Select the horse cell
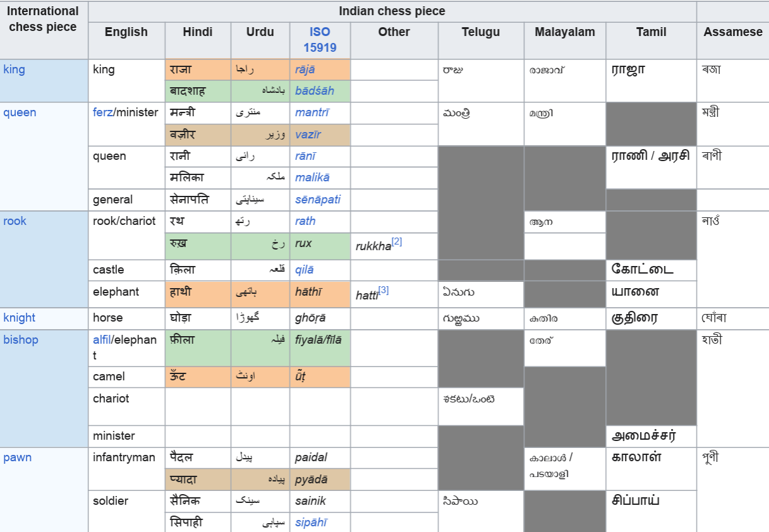The image size is (769, 532). [126, 318]
